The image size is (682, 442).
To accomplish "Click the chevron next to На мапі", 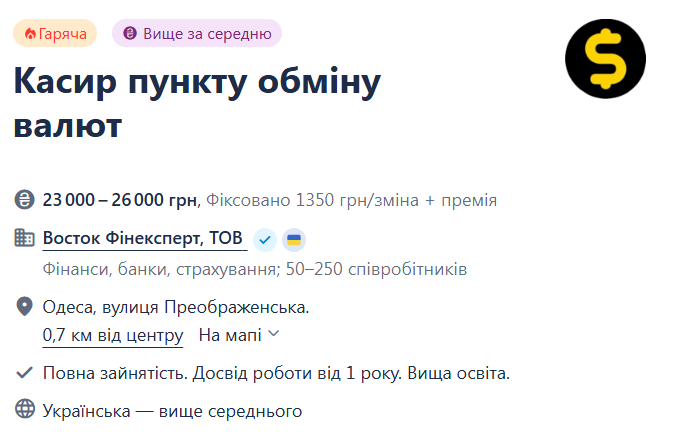I will (x=274, y=334).
